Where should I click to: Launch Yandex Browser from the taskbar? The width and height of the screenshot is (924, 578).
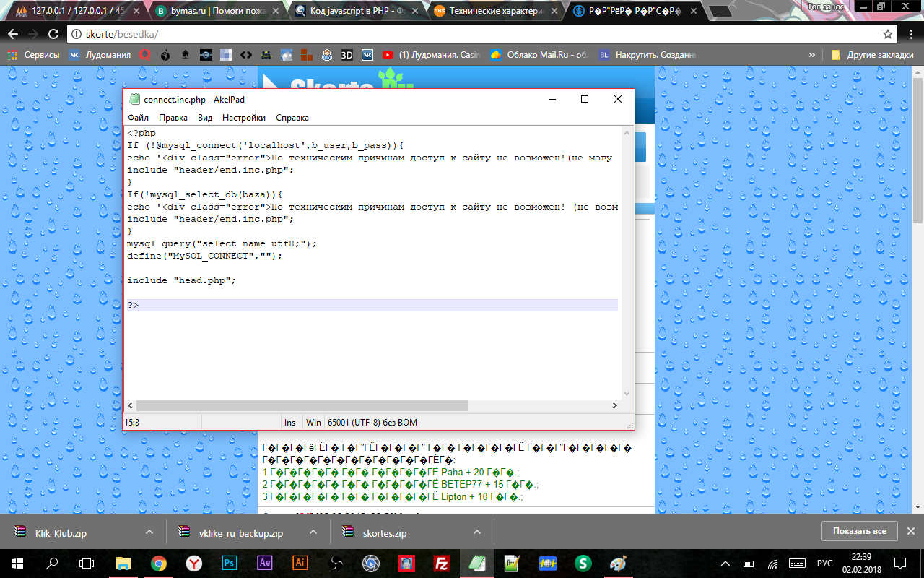click(x=194, y=564)
